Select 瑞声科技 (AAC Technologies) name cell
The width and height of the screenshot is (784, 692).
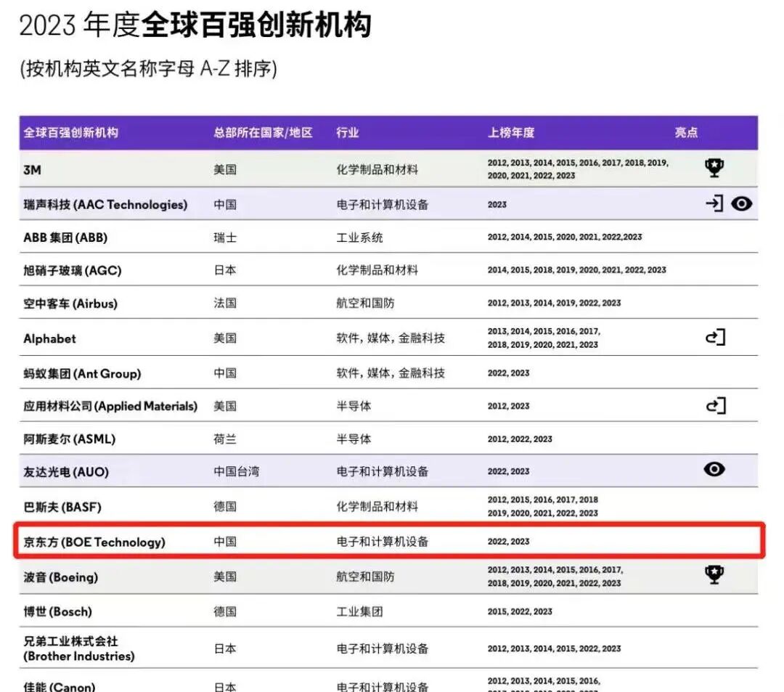point(105,205)
